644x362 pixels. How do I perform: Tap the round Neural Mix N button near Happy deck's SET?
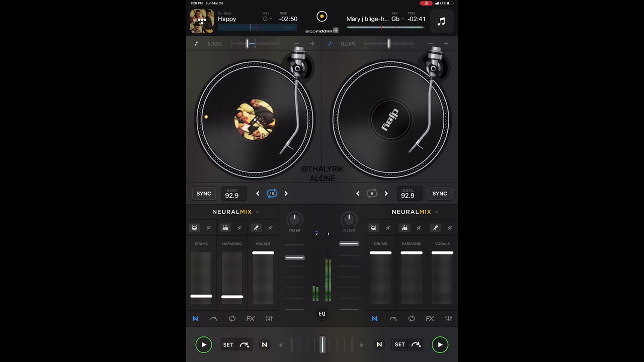pos(265,344)
